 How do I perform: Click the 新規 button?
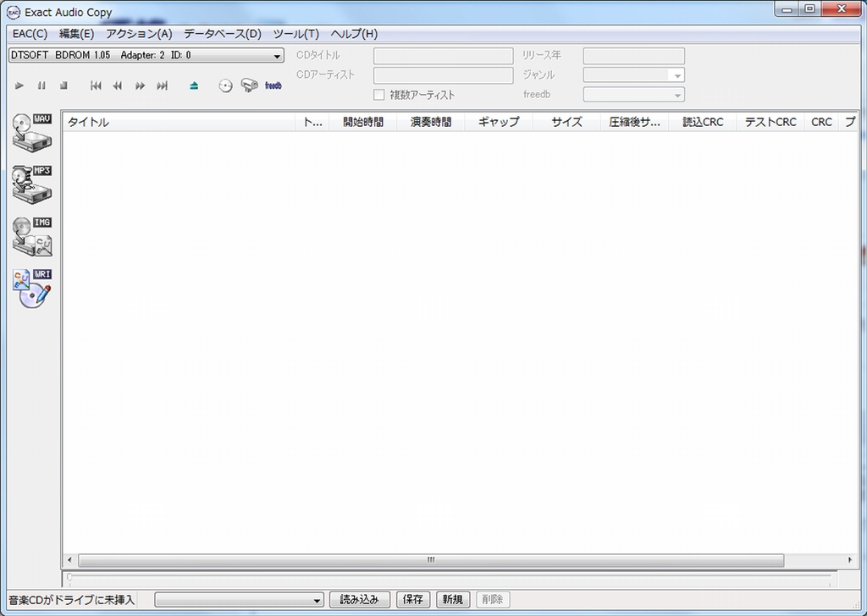453,599
